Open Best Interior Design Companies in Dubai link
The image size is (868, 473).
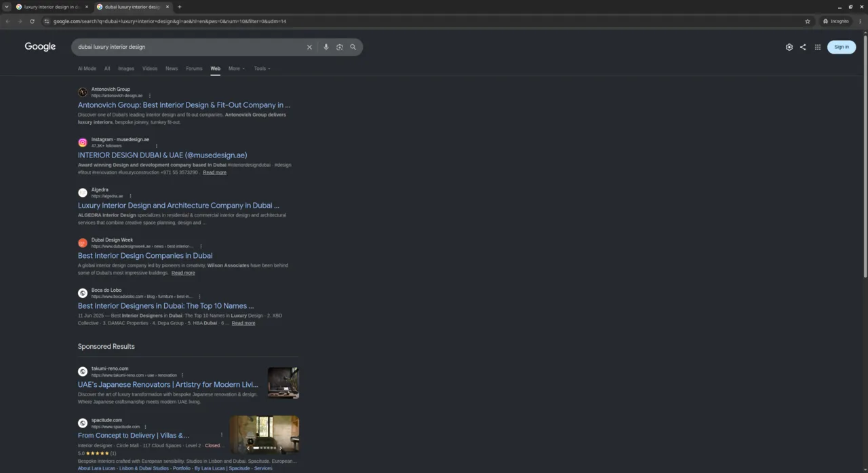pos(145,256)
